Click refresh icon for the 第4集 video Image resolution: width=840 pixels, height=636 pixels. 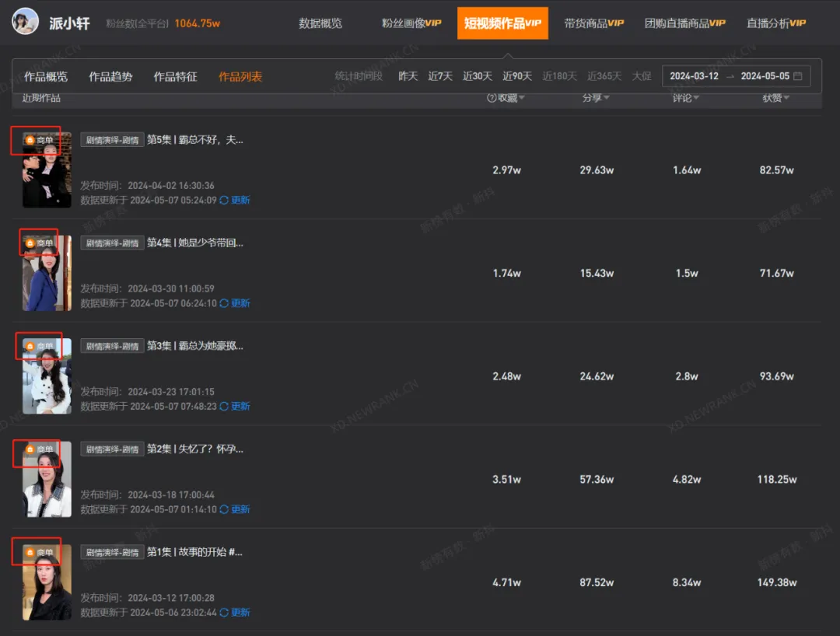point(224,303)
